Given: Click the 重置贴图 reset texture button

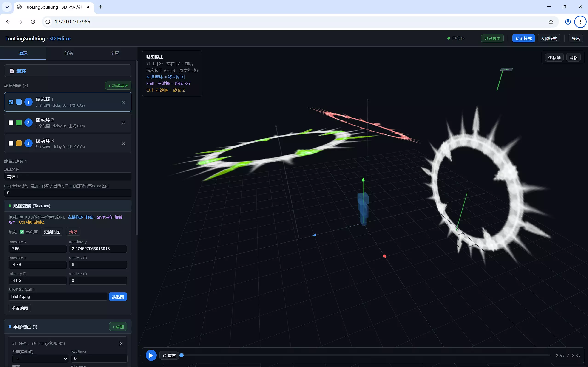Looking at the screenshot, I should point(20,308).
